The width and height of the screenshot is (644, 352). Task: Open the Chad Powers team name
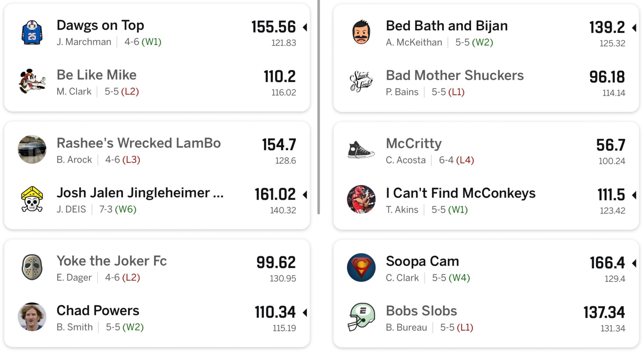point(98,311)
